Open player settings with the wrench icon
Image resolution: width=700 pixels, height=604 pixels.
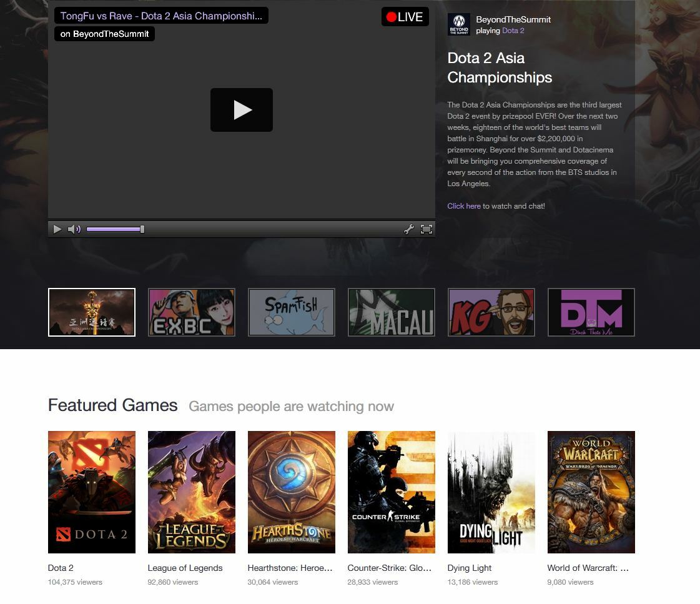coord(409,229)
